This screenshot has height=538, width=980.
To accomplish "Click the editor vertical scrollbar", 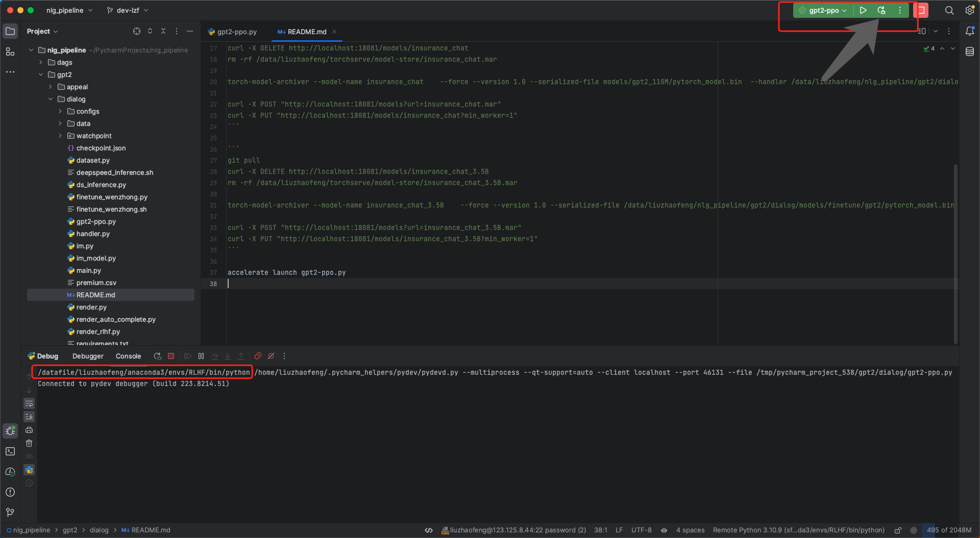I will click(x=955, y=254).
